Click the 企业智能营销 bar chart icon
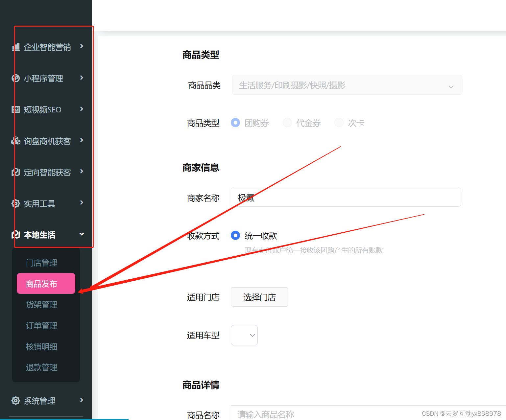Screen dimensions: 506x420 click(x=16, y=47)
